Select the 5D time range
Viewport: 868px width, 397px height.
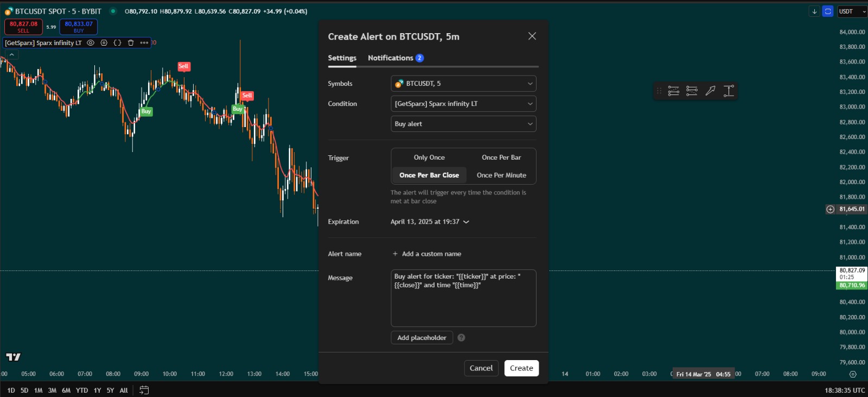point(24,390)
